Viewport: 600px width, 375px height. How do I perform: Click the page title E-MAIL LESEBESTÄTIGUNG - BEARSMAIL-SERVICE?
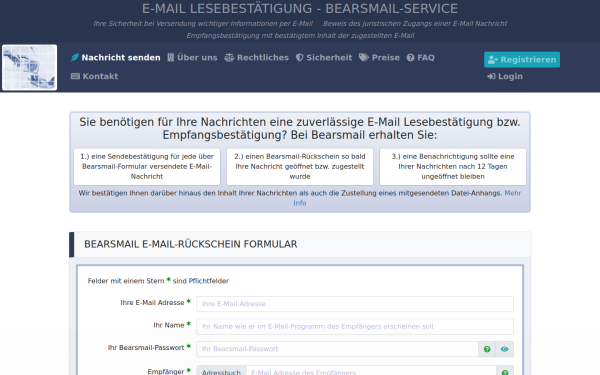click(300, 8)
